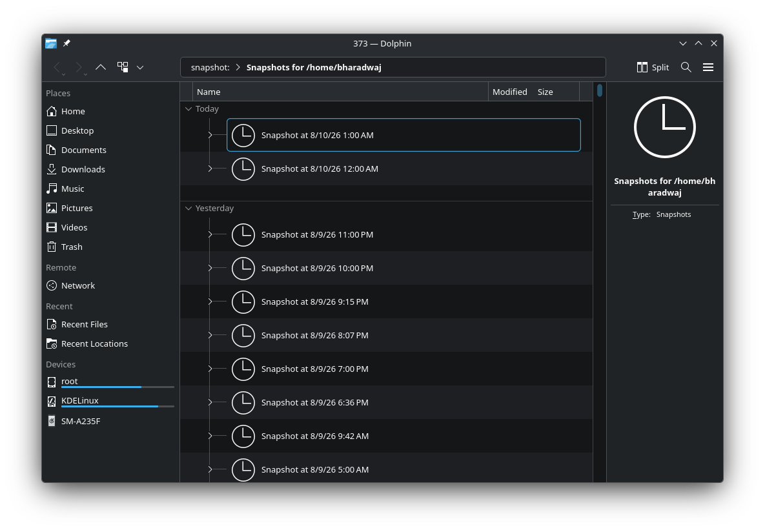Viewport: 765px width, 532px height.
Task: Expand Snapshot at 8/9/26 8:07 PM
Action: tap(210, 335)
